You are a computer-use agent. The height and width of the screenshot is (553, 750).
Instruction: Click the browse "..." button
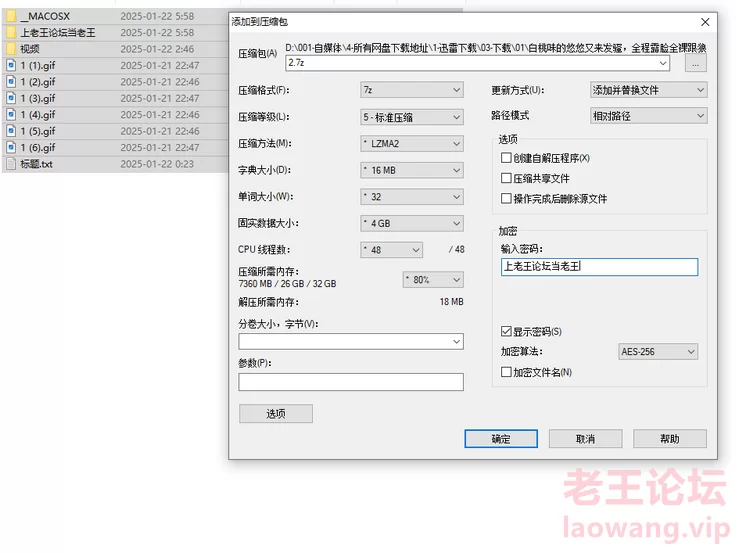click(x=695, y=64)
